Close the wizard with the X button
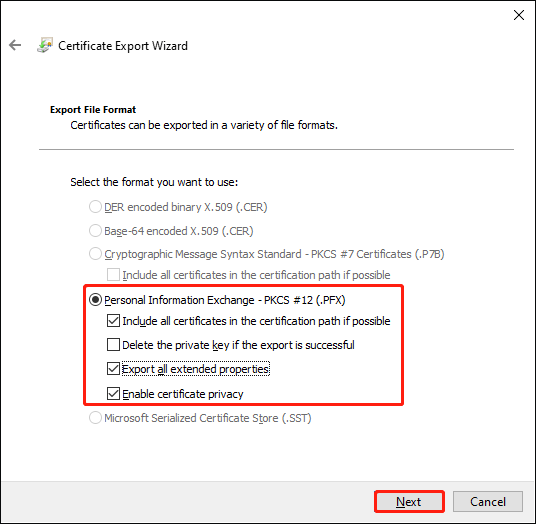The height and width of the screenshot is (524, 536). point(519,15)
